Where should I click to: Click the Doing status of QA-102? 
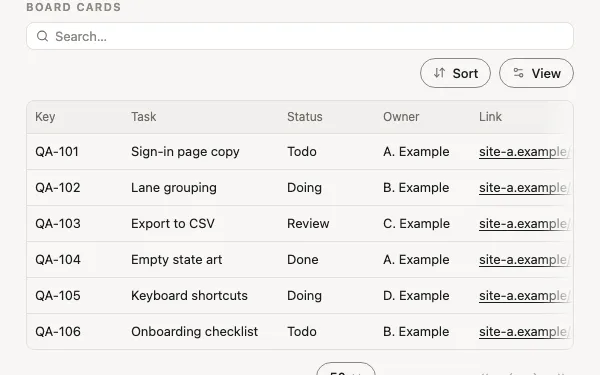pyautogui.click(x=305, y=188)
